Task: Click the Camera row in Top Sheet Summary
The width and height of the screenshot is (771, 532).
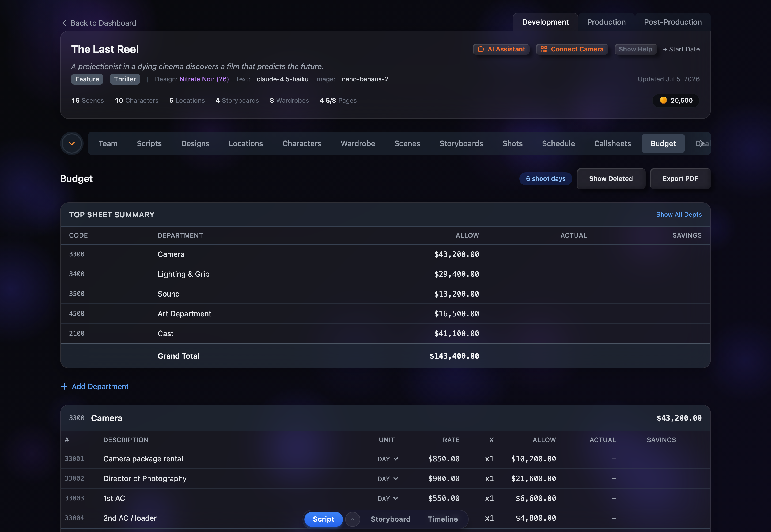Action: coord(385,254)
